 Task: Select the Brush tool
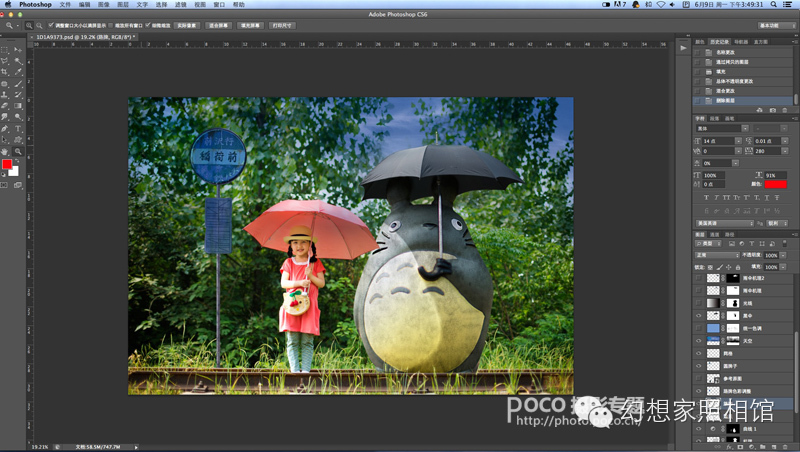click(x=18, y=84)
